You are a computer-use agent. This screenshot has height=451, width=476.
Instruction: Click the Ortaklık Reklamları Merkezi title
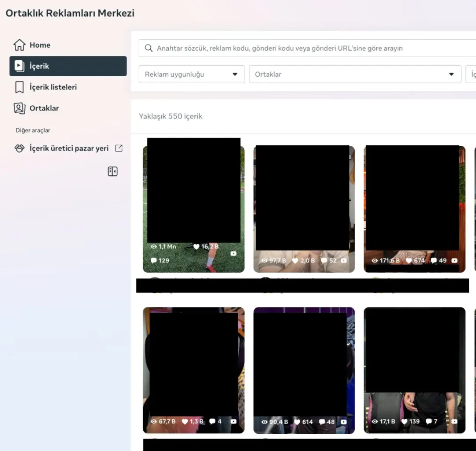click(x=70, y=13)
